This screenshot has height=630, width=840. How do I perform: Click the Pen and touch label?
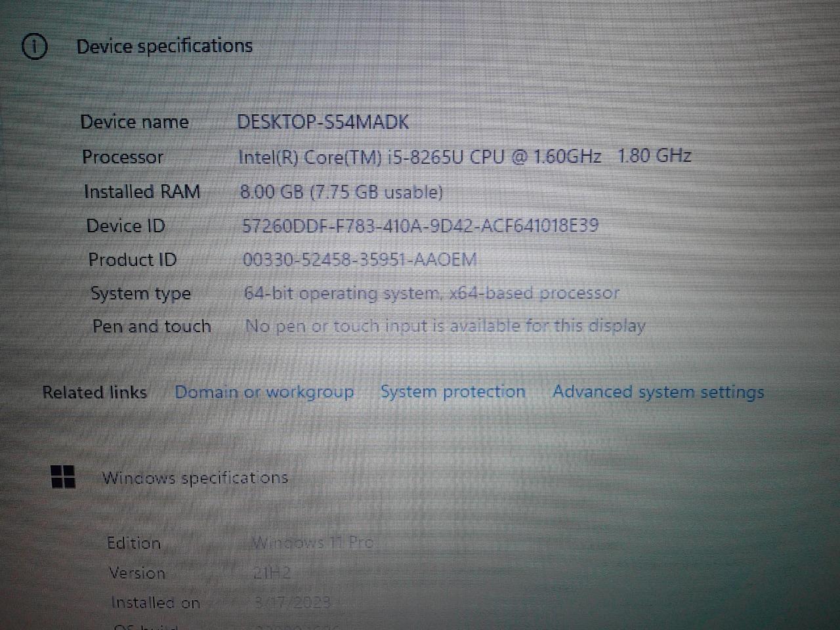coord(152,326)
